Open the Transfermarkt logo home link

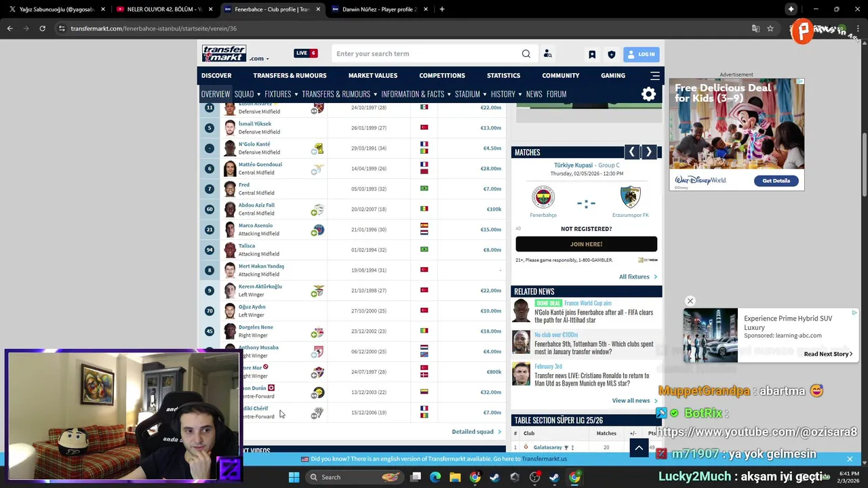pos(224,54)
